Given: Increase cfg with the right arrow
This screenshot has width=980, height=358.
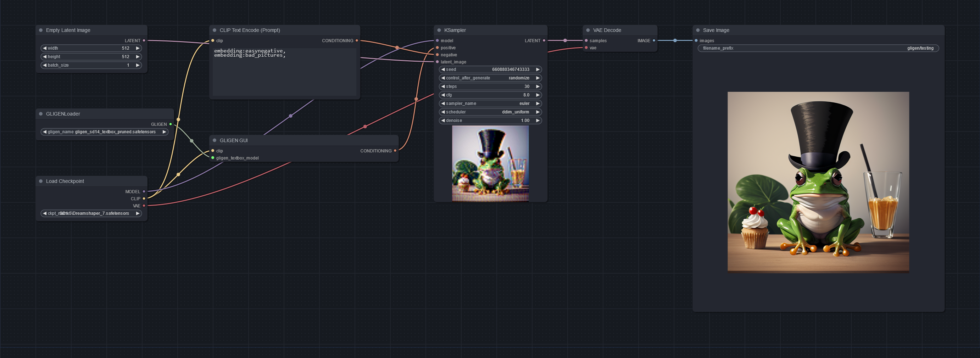Looking at the screenshot, I should click(x=538, y=95).
